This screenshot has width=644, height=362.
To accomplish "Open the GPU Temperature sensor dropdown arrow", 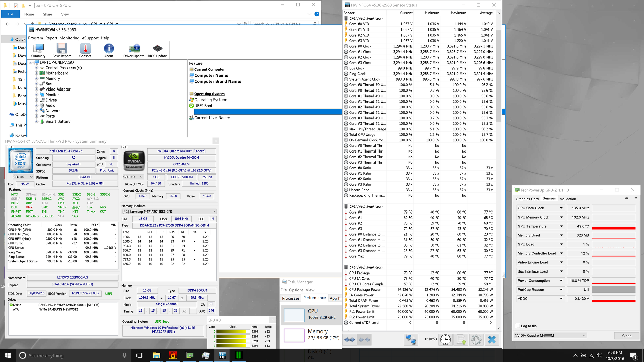I will click(x=561, y=226).
